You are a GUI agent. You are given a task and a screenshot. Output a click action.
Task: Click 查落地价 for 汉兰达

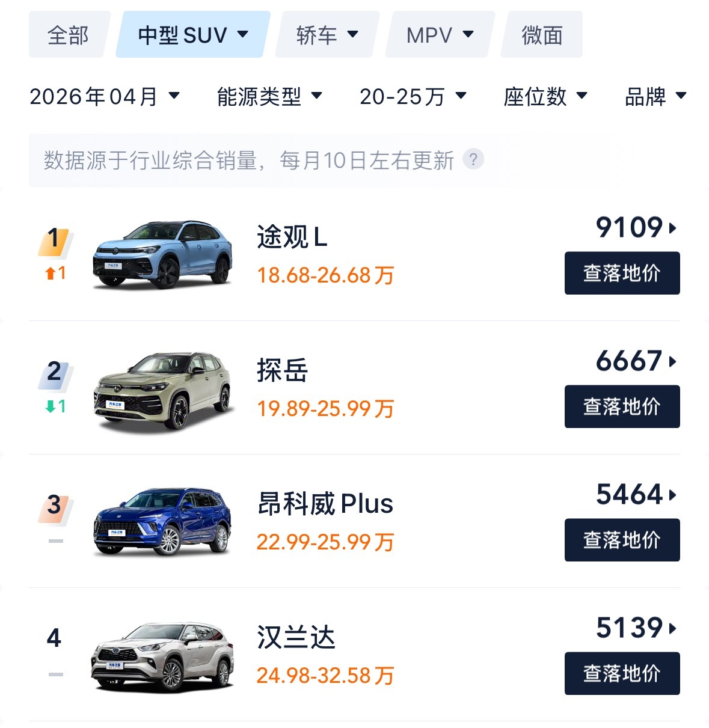click(622, 673)
